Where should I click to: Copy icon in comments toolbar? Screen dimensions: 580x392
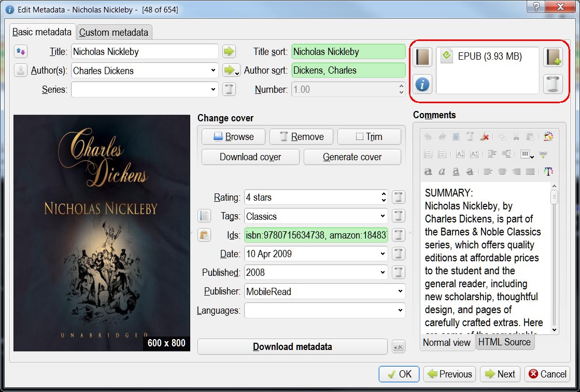(x=502, y=136)
